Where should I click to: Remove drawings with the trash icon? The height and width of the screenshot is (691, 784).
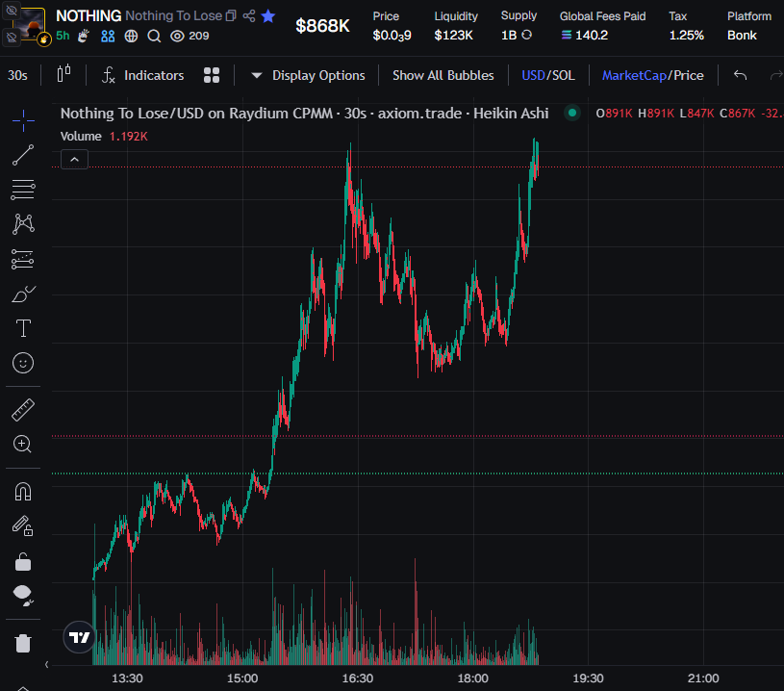tap(23, 643)
